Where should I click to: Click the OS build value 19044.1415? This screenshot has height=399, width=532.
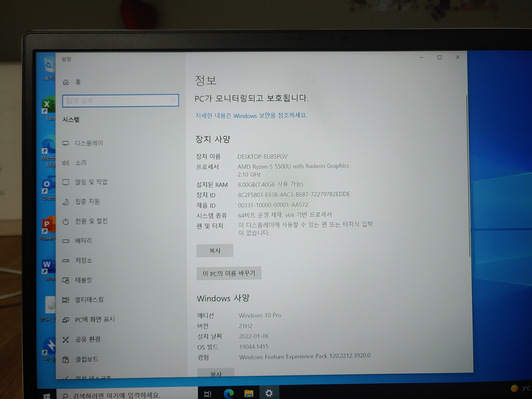(x=254, y=347)
